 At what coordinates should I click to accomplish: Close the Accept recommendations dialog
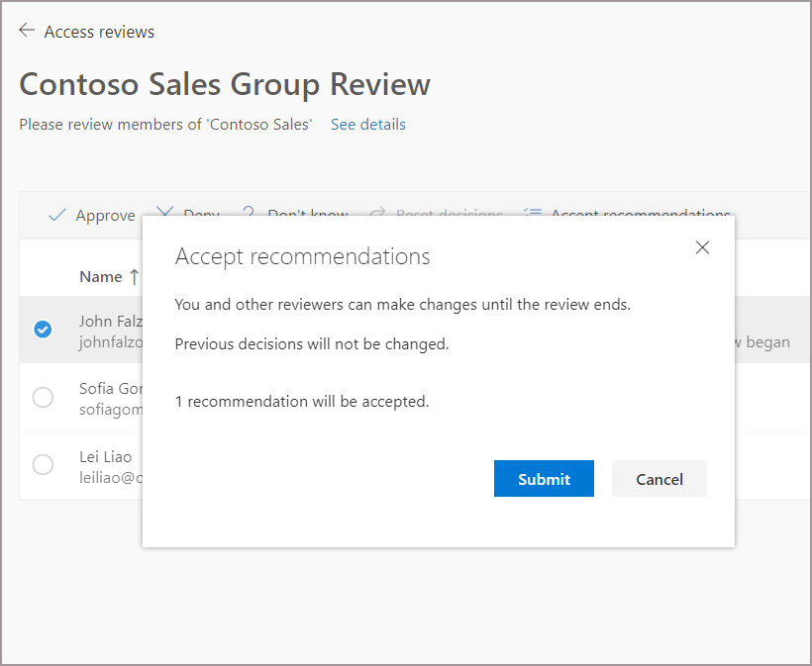tap(702, 247)
